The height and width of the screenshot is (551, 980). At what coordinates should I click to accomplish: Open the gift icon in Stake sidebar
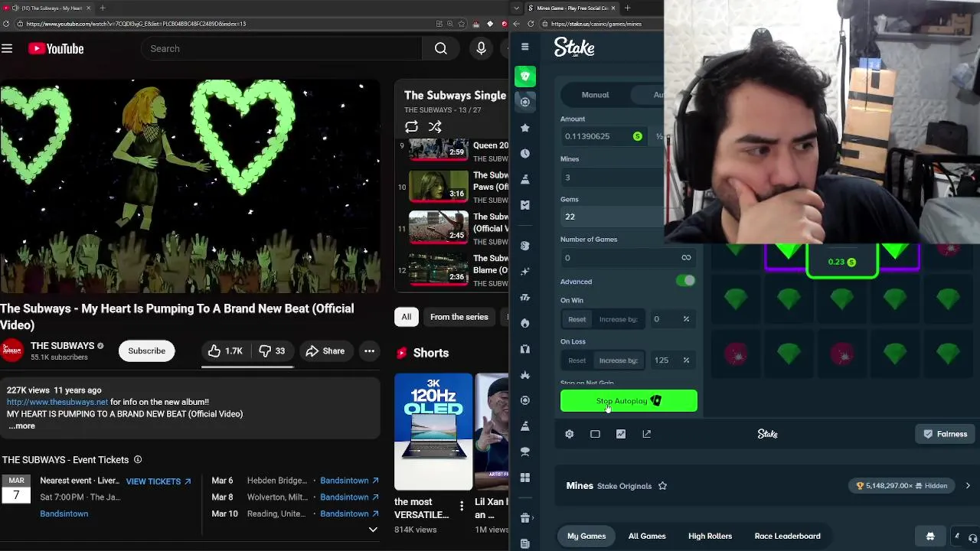(524, 518)
